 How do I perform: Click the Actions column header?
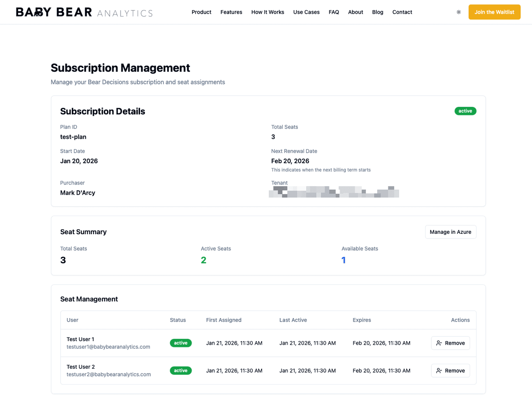pyautogui.click(x=460, y=320)
